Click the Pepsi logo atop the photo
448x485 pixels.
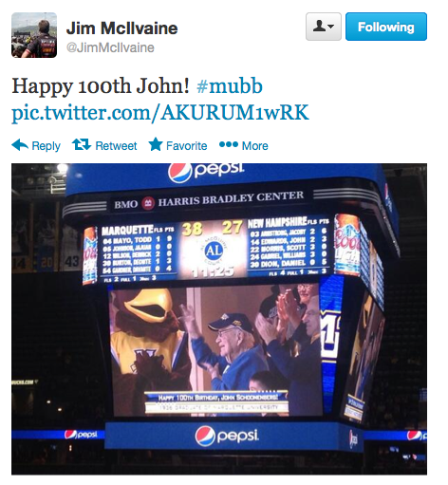tap(206, 172)
